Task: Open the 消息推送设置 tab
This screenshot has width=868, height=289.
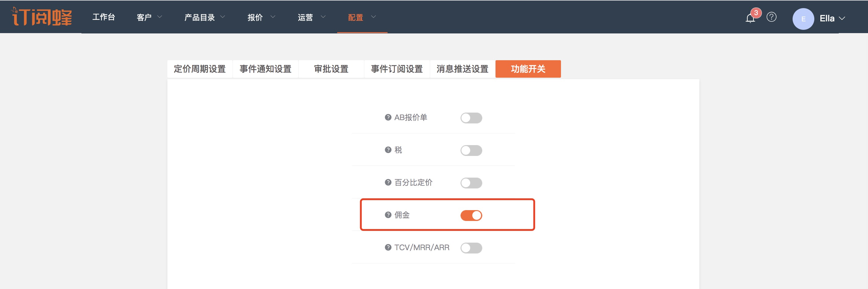Action: coord(462,69)
